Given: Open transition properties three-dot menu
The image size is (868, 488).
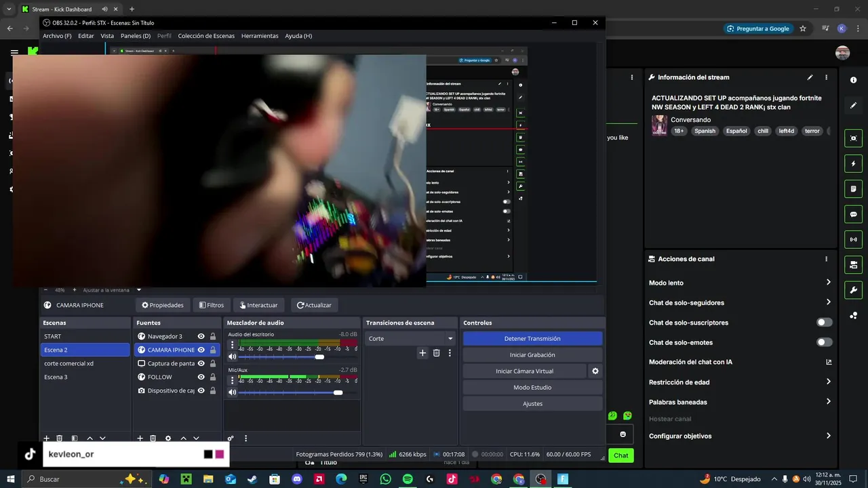Looking at the screenshot, I should click(x=450, y=353).
